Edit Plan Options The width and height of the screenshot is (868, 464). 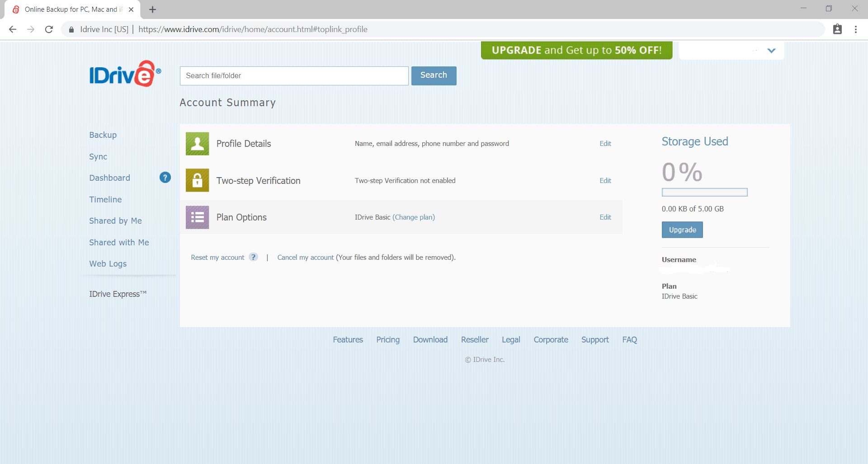coord(605,217)
